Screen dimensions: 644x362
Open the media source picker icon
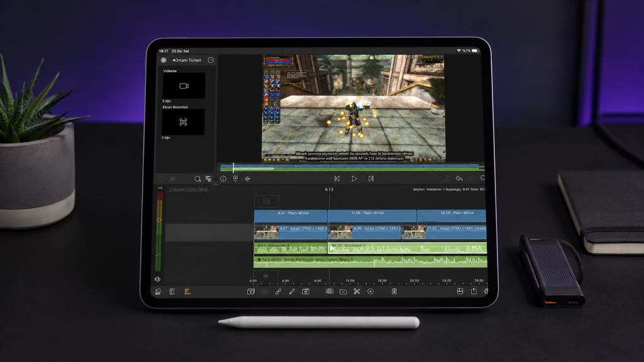coord(164,60)
